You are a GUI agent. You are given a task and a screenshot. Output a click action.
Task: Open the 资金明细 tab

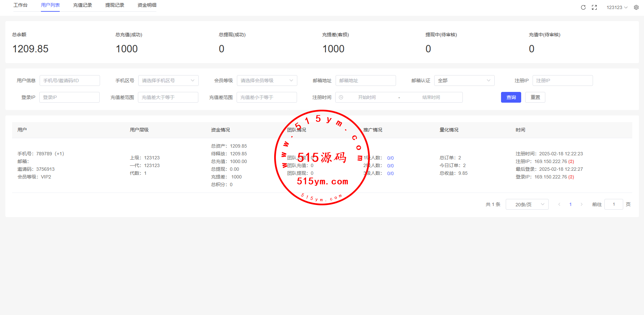pyautogui.click(x=147, y=5)
